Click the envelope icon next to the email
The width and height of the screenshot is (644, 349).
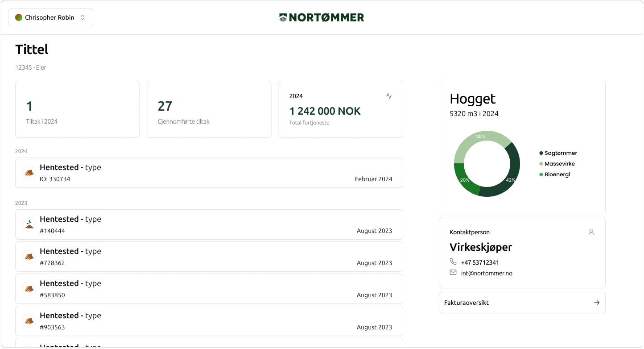(453, 272)
